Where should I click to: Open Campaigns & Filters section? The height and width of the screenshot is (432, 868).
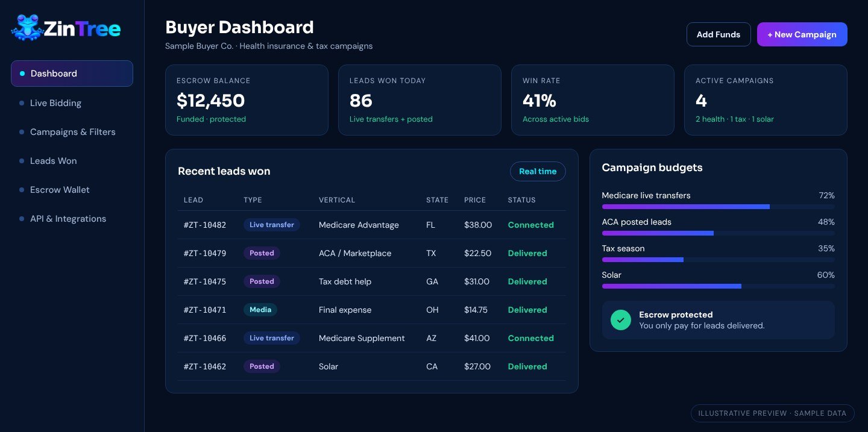click(x=72, y=132)
